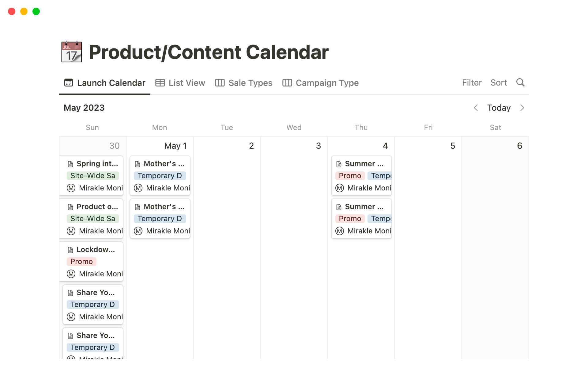Click the search magnifier icon

click(x=520, y=82)
